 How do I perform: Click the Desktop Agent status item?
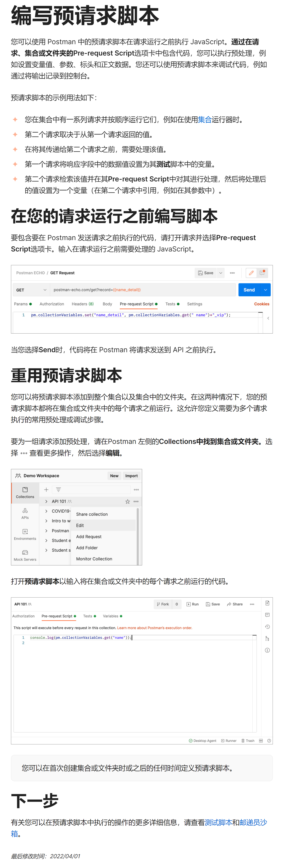tap(202, 741)
